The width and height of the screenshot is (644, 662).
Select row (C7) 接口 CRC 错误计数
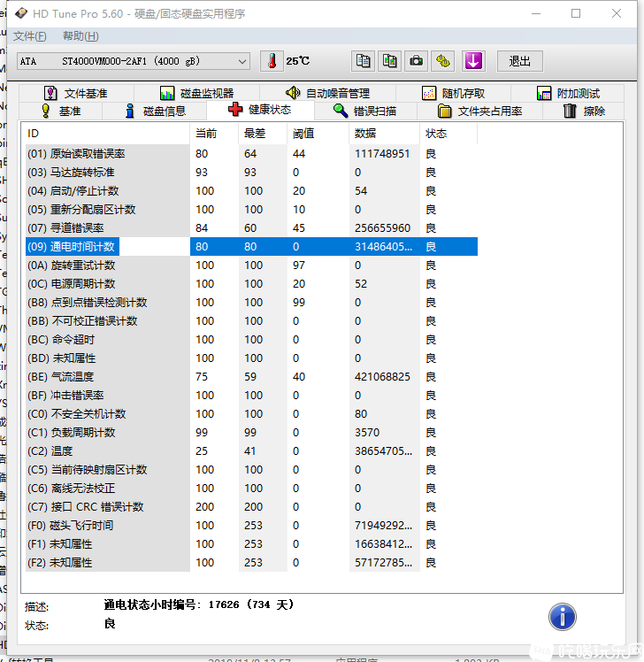251,506
